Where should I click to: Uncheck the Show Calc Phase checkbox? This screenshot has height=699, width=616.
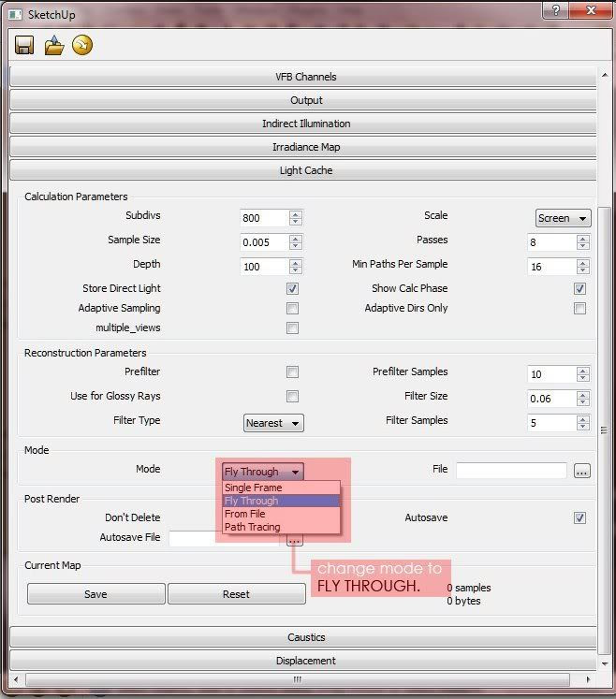(579, 288)
